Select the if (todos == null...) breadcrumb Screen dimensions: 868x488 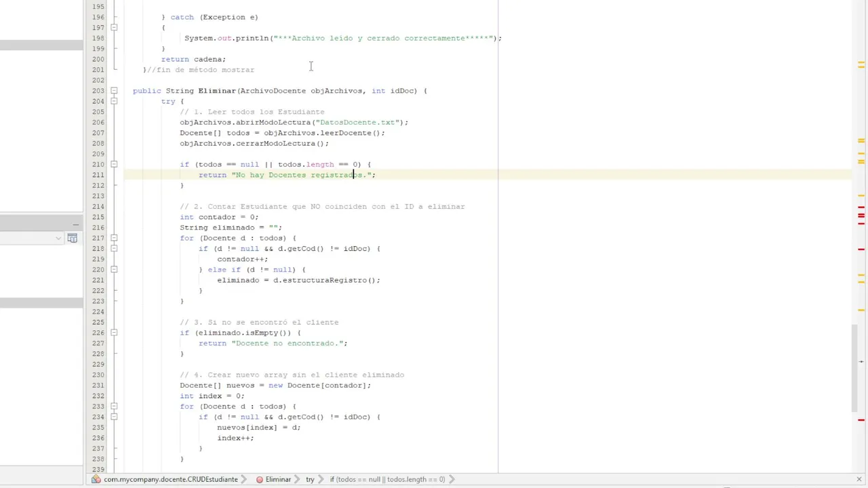[387, 479]
